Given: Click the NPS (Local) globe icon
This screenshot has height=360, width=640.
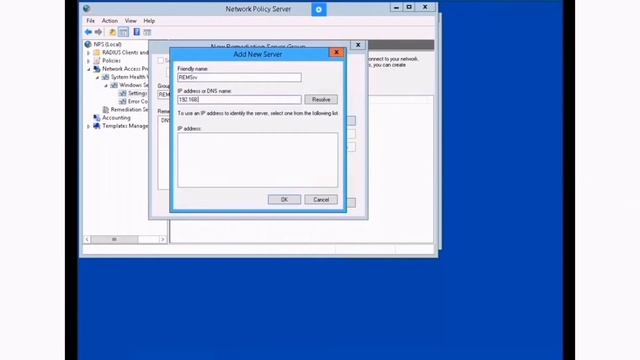Looking at the screenshot, I should coord(88,44).
